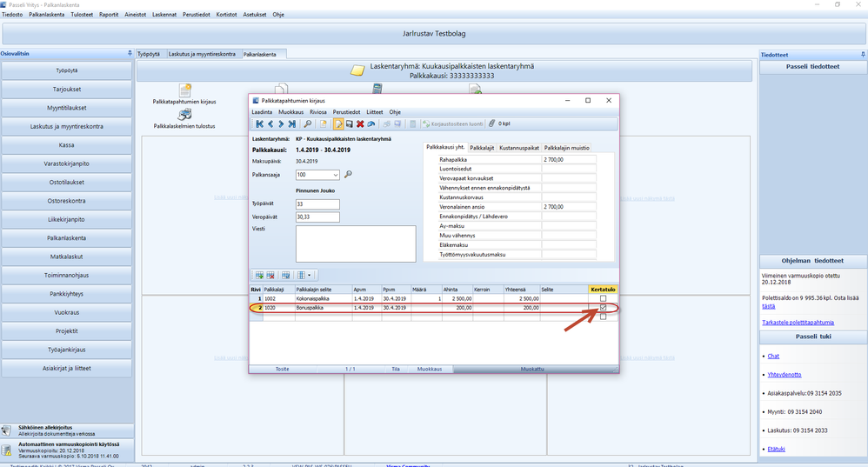
Task: Open Muokkaus menu in dialog
Action: click(x=290, y=112)
